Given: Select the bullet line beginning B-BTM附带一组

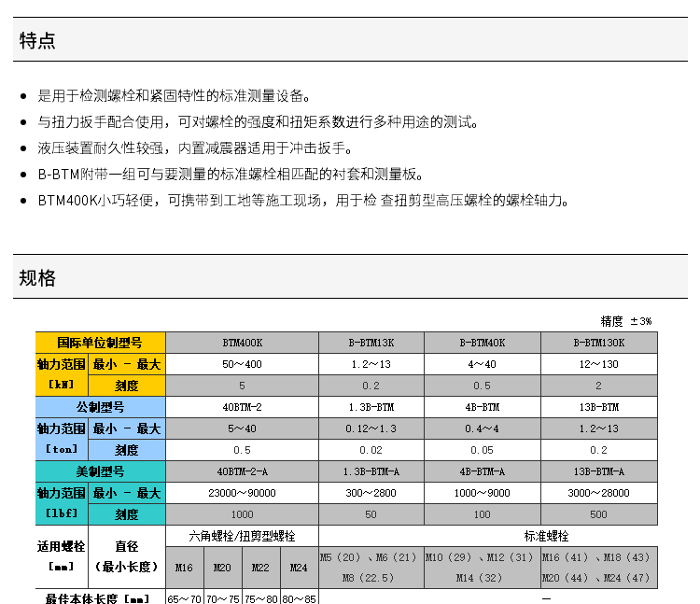Looking at the screenshot, I should click(231, 174).
